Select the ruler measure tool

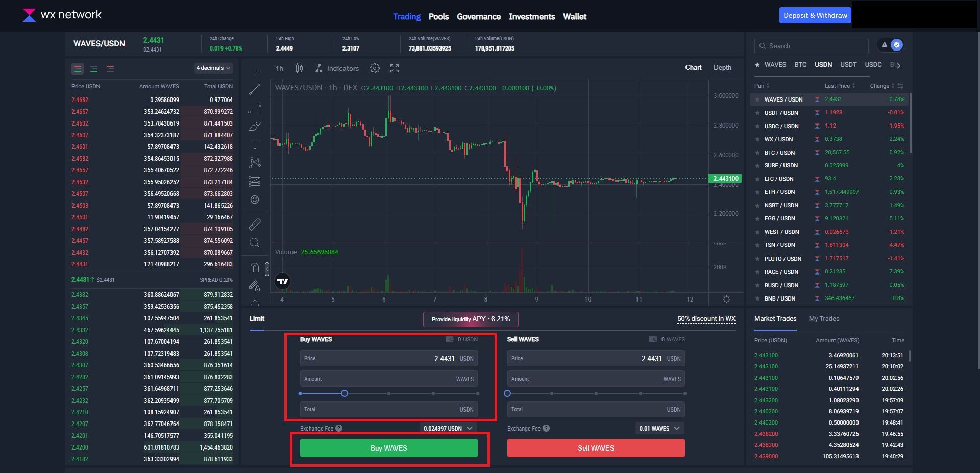pyautogui.click(x=255, y=224)
